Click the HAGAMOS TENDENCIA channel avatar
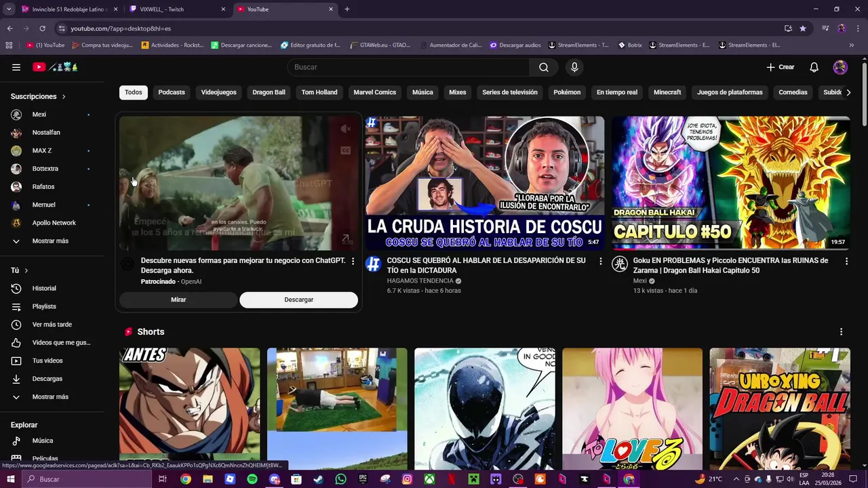The image size is (868, 488). pos(373,264)
